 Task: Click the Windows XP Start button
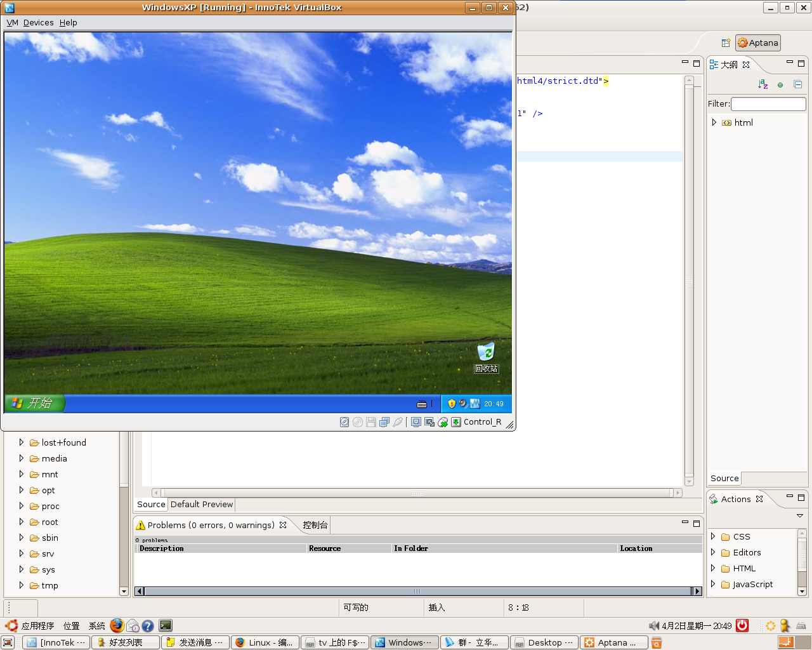click(x=34, y=403)
